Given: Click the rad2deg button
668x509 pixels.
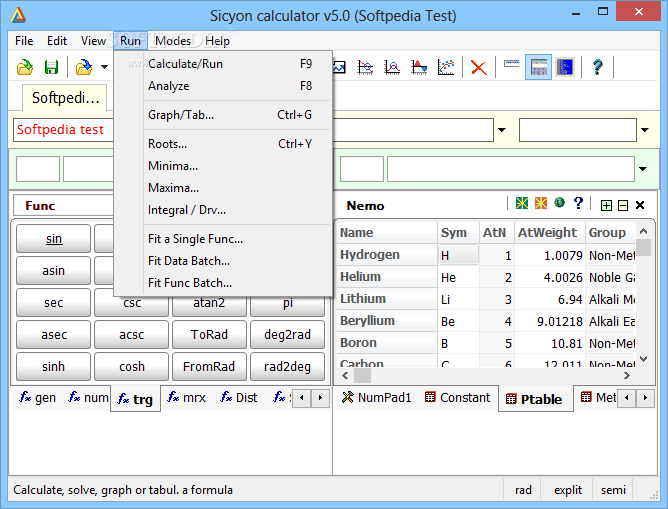Looking at the screenshot, I should [288, 367].
